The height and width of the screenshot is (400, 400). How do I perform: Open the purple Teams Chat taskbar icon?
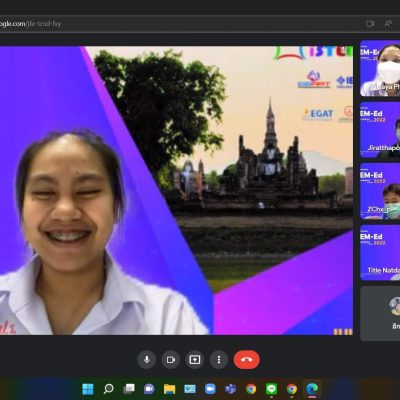[x=149, y=389]
